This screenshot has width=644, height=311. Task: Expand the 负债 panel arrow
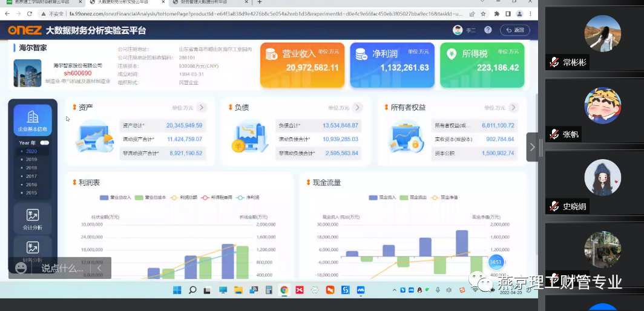[358, 108]
